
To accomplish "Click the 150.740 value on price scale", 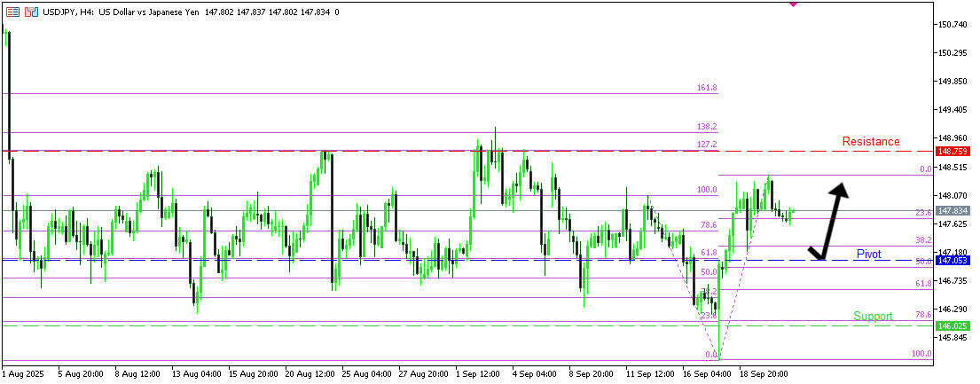I will (953, 24).
